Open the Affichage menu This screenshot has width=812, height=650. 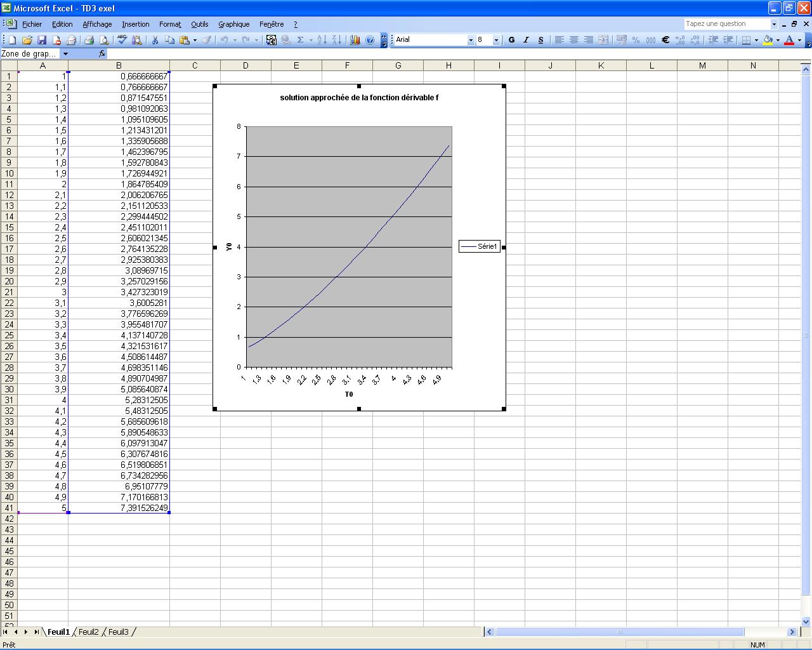click(x=97, y=24)
